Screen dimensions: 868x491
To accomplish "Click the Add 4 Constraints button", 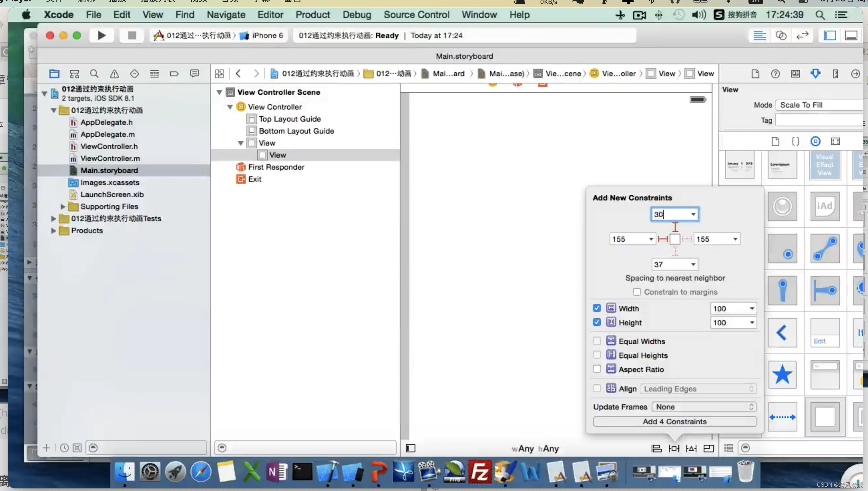I will [x=674, y=421].
